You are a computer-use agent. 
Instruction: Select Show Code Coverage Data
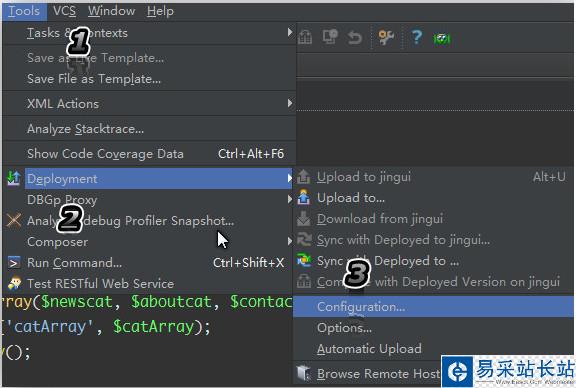point(105,154)
